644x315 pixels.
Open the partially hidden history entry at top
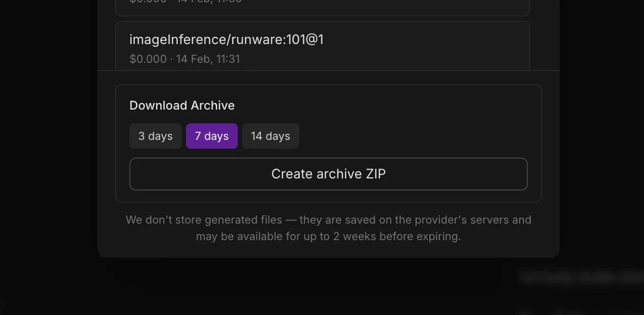click(x=322, y=7)
